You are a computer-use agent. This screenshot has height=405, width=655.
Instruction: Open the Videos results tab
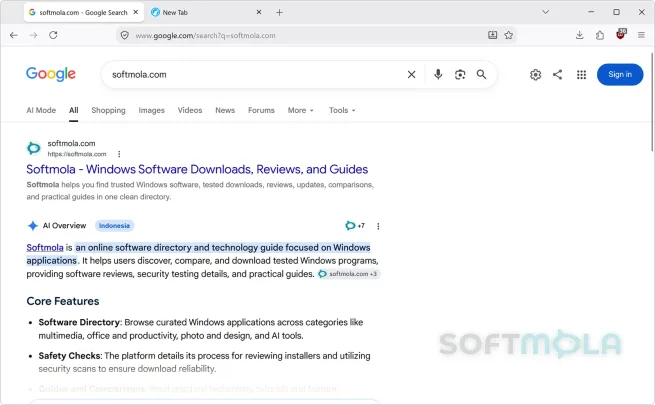point(190,110)
